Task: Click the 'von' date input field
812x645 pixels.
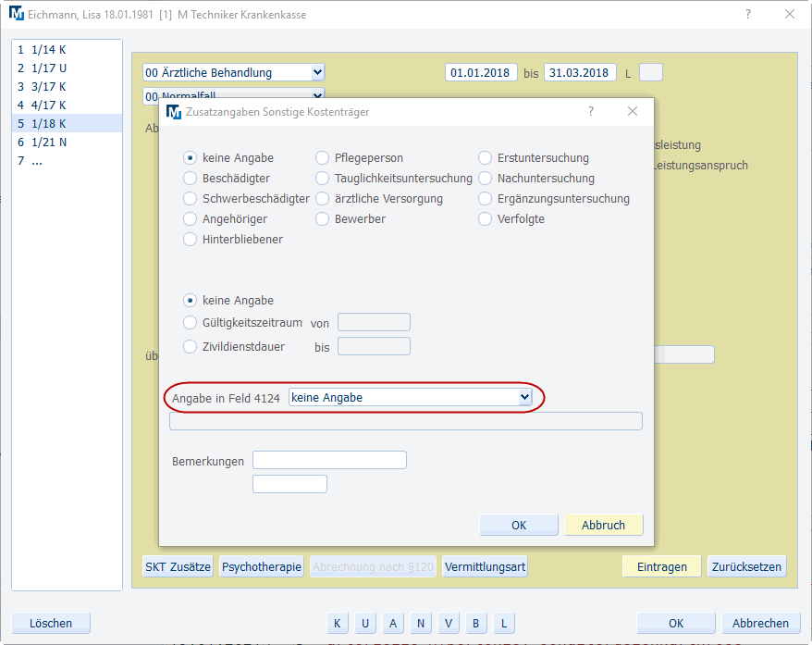Action: (x=374, y=322)
